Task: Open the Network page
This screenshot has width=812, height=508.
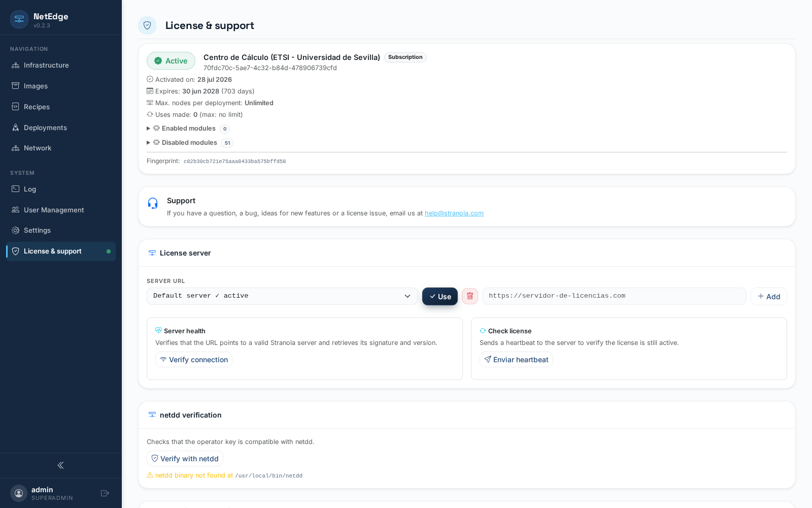Action: pyautogui.click(x=61, y=148)
